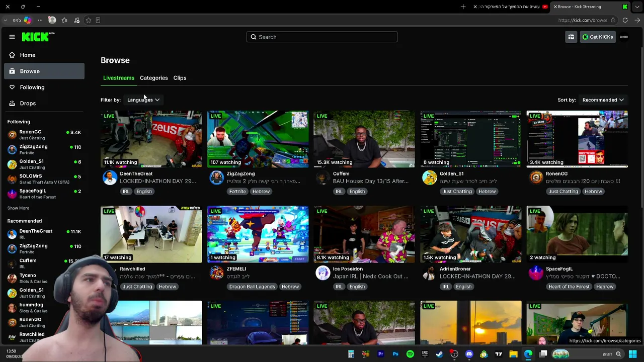This screenshot has height=362, width=644.
Task: Switch to the Clips tab
Action: click(180, 78)
